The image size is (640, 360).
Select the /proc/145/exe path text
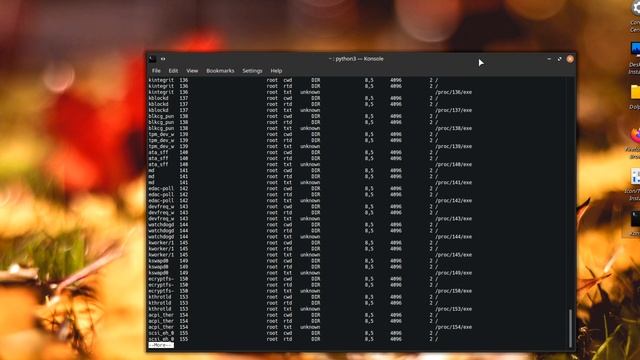453,255
